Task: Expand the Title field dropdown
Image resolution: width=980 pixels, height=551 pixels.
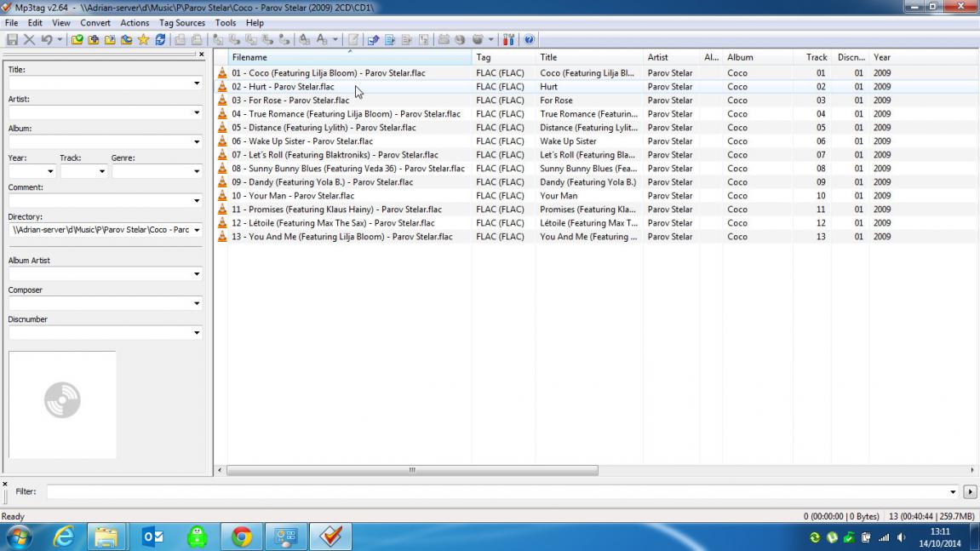Action: click(197, 83)
